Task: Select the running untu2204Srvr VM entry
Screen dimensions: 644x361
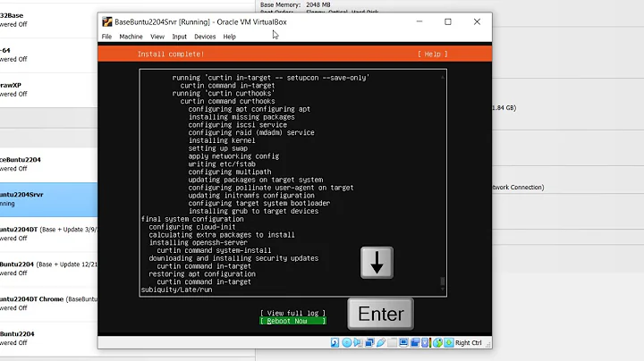Action: pos(48,199)
